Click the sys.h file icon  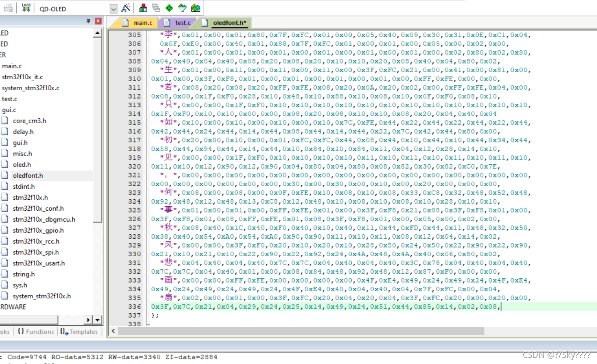click(5, 285)
